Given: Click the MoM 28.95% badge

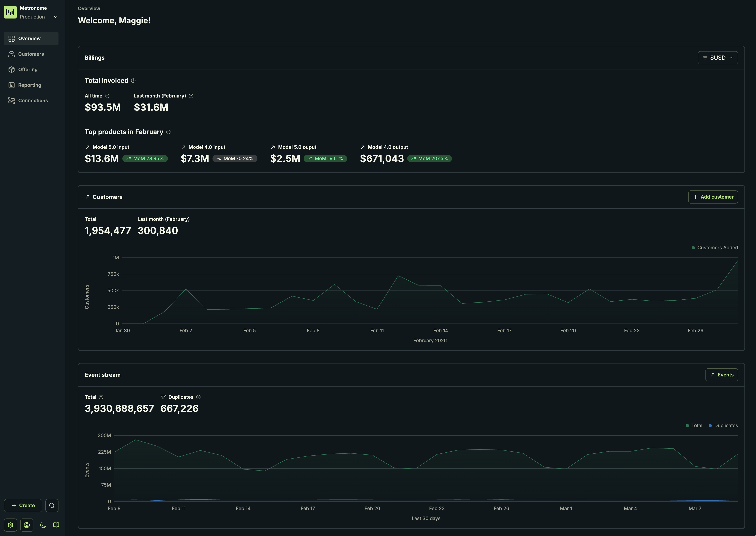Looking at the screenshot, I should click(145, 159).
